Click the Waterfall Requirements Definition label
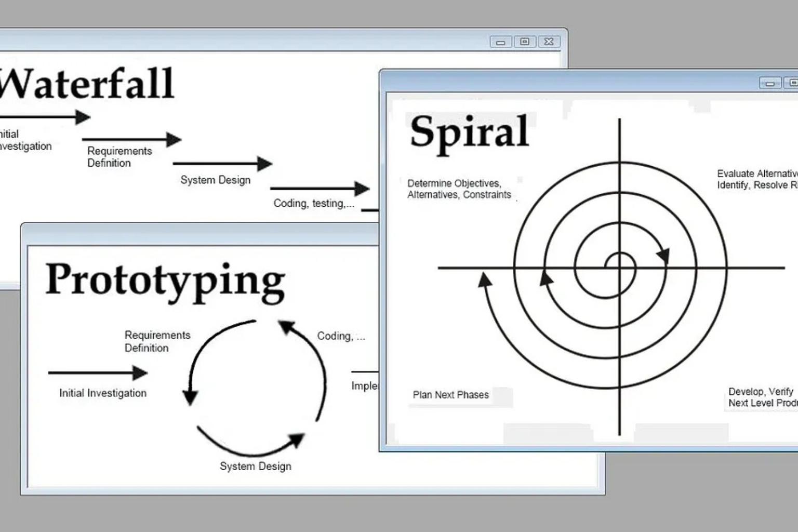 (x=119, y=157)
